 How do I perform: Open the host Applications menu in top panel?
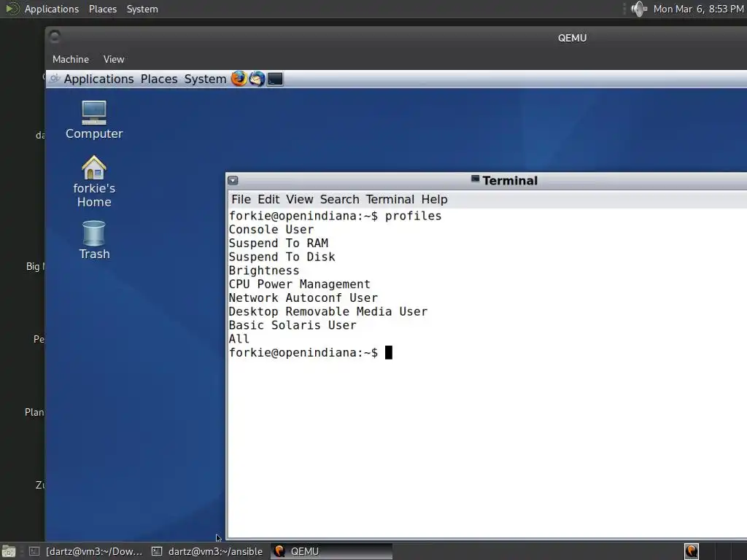click(52, 9)
